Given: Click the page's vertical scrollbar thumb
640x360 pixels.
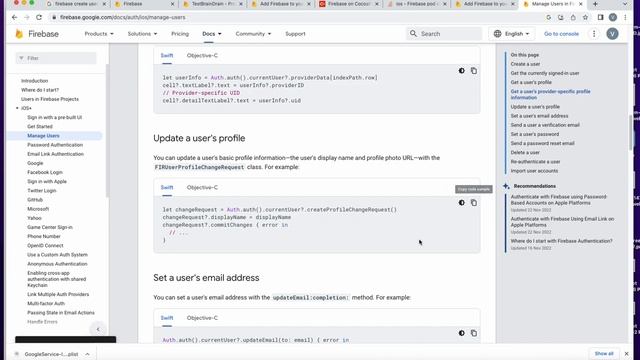Looking at the screenshot, I should tap(632, 133).
